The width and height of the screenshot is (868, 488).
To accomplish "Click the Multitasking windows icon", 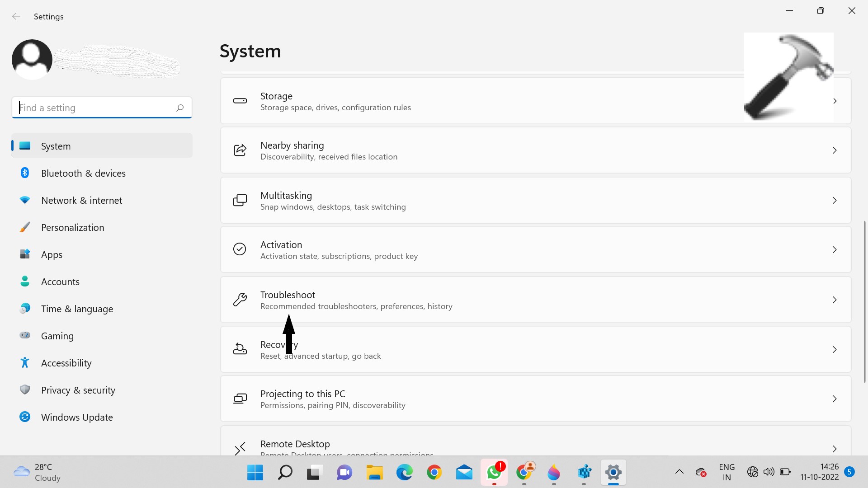I will (240, 200).
